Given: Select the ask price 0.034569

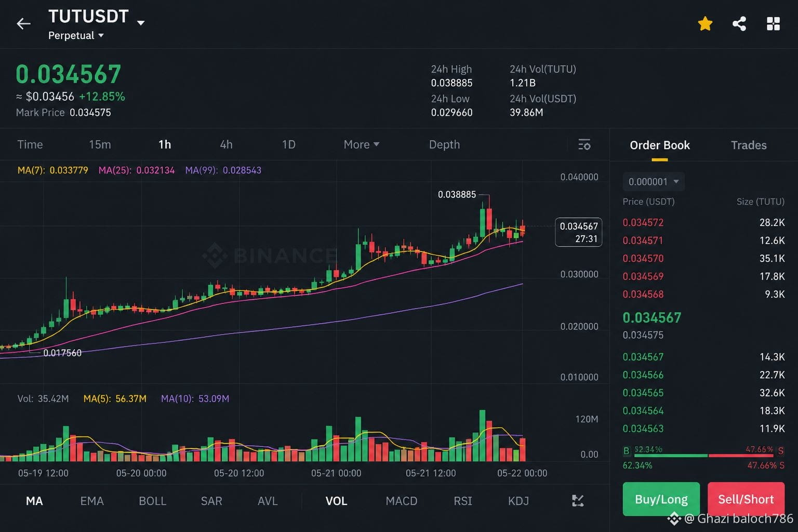Looking at the screenshot, I should tap(643, 276).
